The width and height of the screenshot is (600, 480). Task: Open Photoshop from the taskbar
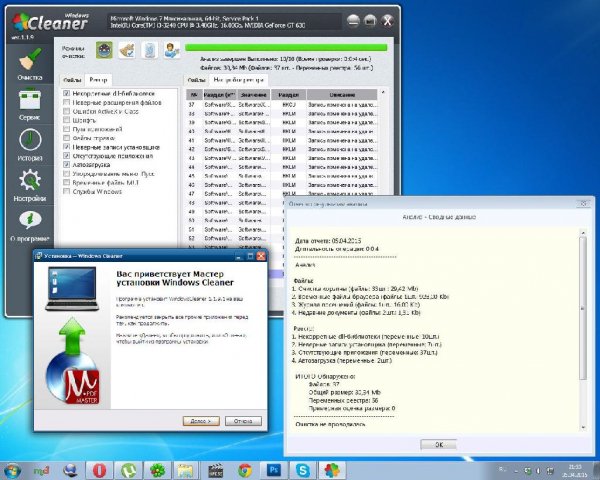274,470
